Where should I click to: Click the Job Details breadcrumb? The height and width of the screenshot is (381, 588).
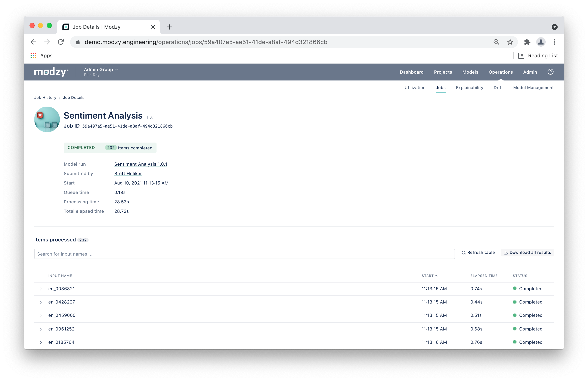(x=74, y=97)
